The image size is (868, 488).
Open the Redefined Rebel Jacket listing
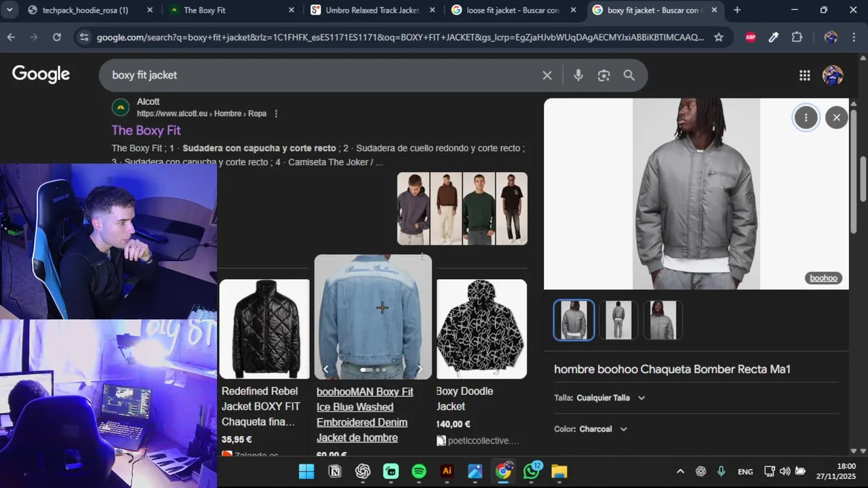[x=261, y=407]
